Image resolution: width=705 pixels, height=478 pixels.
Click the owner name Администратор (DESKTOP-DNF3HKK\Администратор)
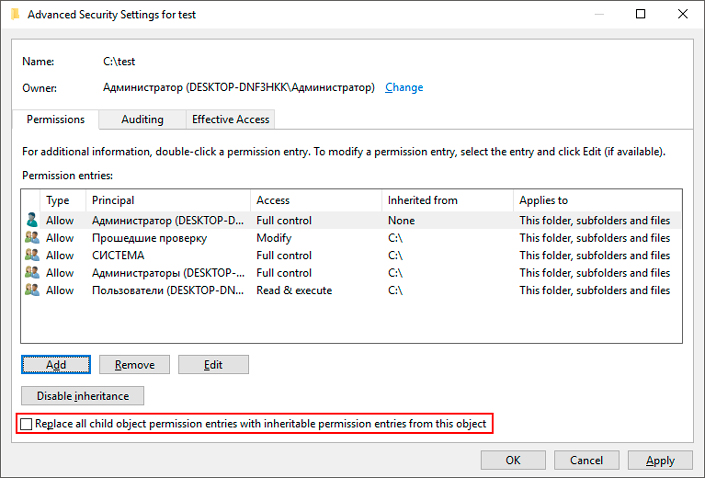(239, 87)
